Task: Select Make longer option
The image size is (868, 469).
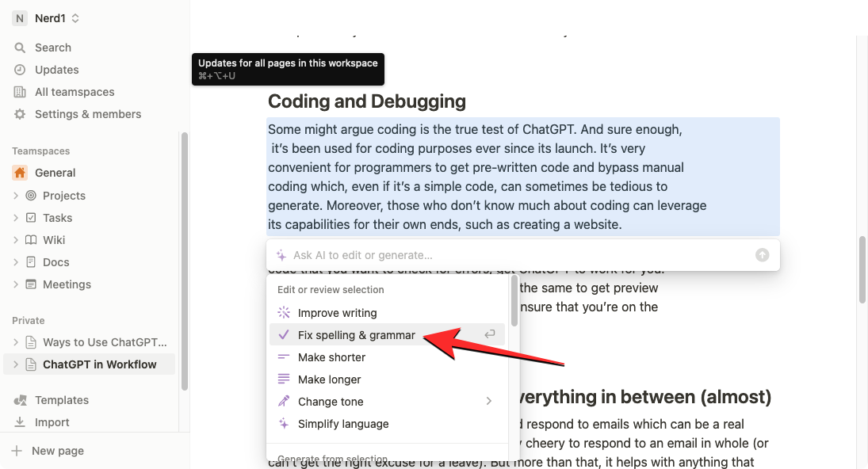Action: [387, 379]
